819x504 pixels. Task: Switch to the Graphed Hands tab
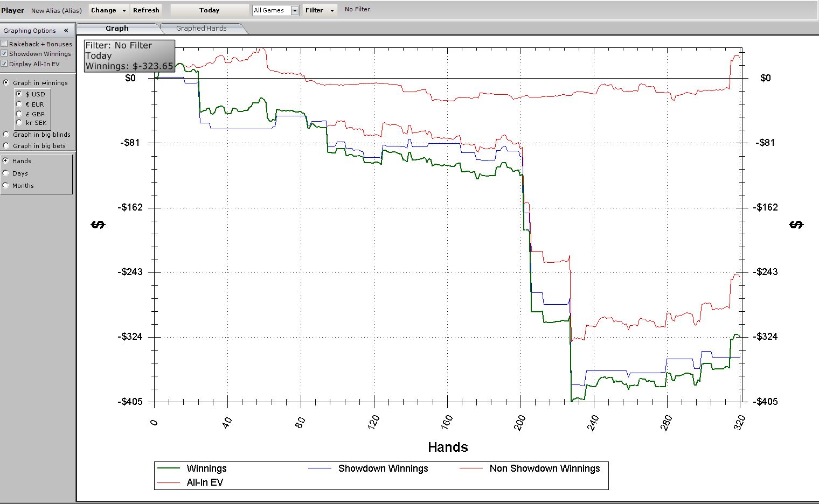(x=201, y=29)
